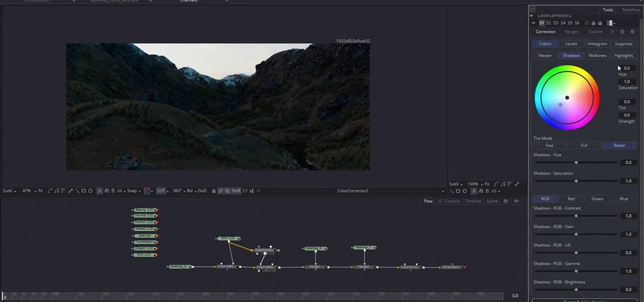Click the gear settings tab icon

622,32
